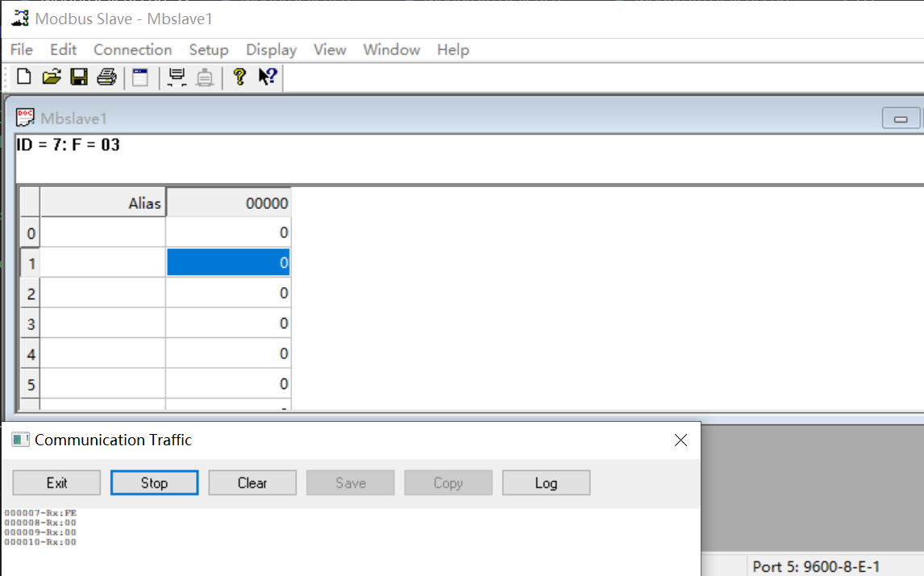Click traffic line '000010-Rx:00'
The width and height of the screenshot is (924, 576).
click(x=40, y=542)
